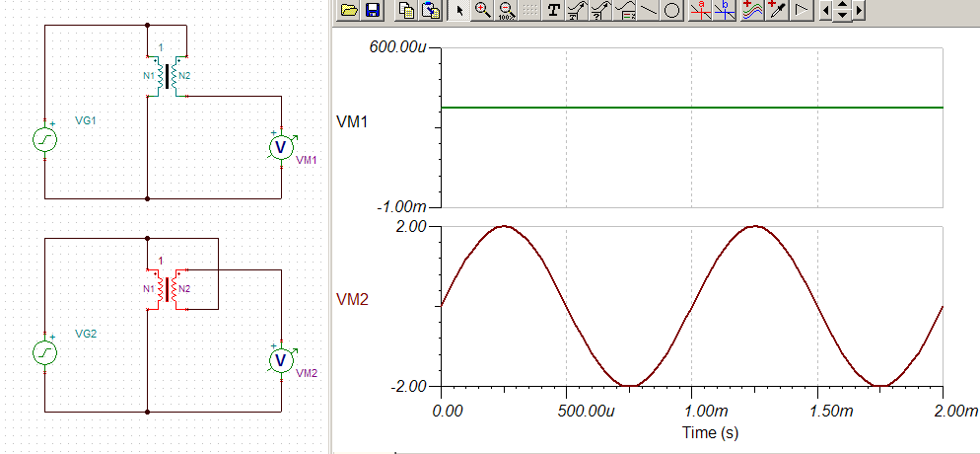Image resolution: width=980 pixels, height=454 pixels.
Task: Select the Text annotation tool
Action: 553,10
